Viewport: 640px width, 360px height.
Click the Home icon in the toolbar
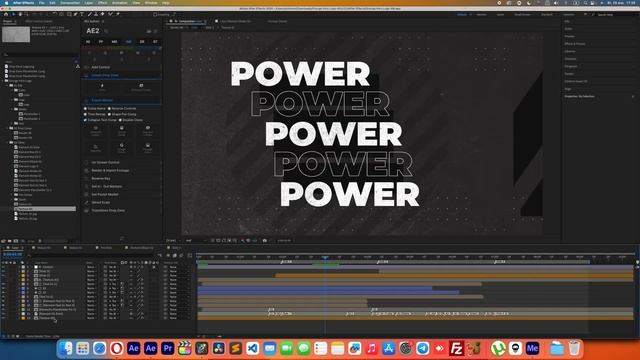6,14
